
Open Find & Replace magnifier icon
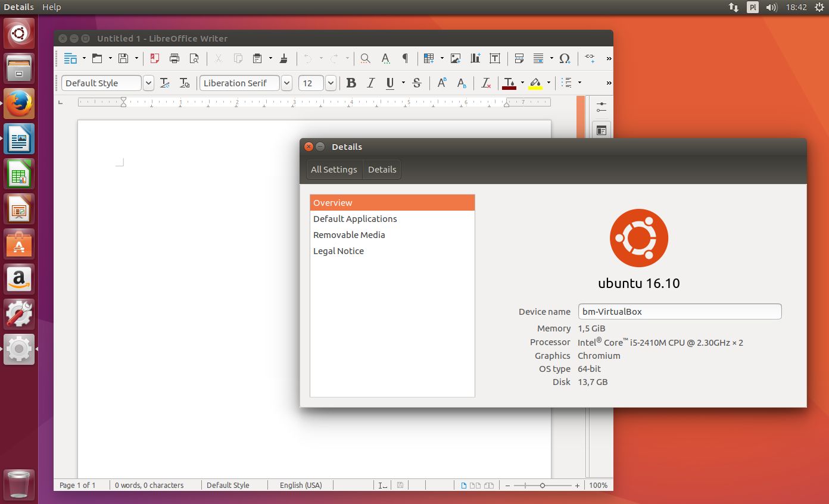point(366,58)
